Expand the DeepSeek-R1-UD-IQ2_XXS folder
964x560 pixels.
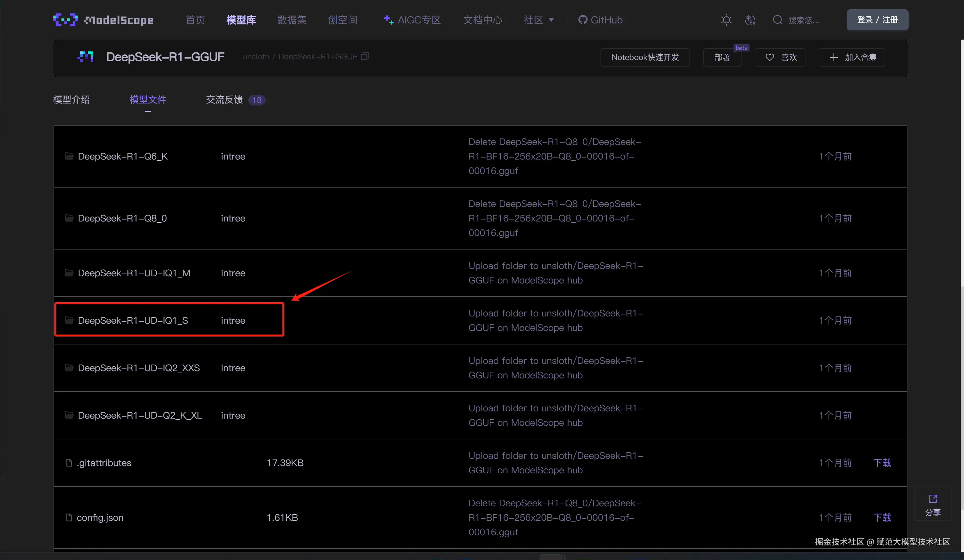(x=138, y=368)
